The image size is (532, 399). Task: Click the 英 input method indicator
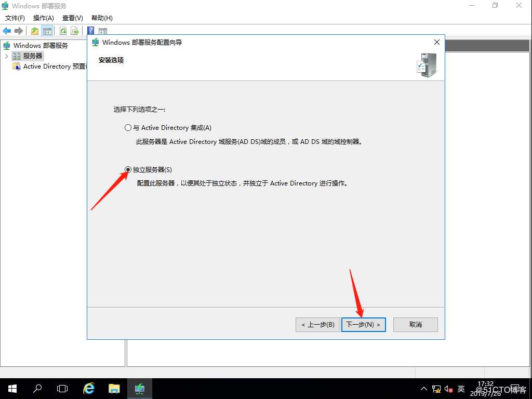click(461, 389)
